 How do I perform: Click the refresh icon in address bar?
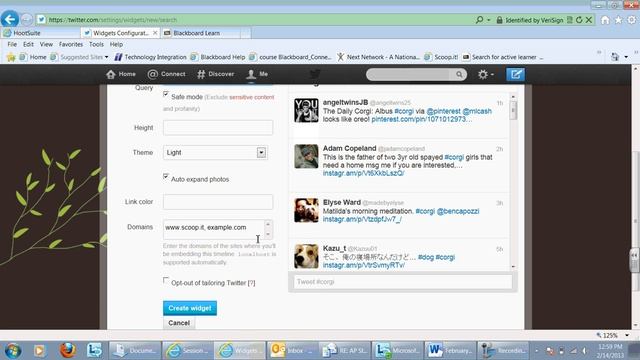pos(579,20)
